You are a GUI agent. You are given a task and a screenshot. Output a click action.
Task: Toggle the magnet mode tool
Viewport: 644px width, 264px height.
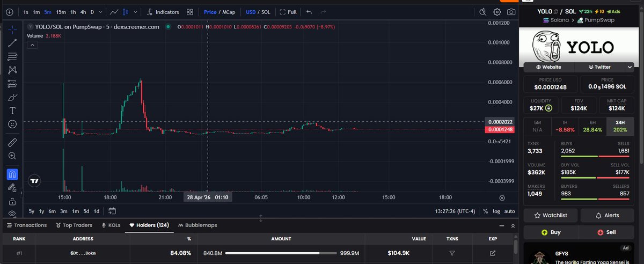point(12,174)
